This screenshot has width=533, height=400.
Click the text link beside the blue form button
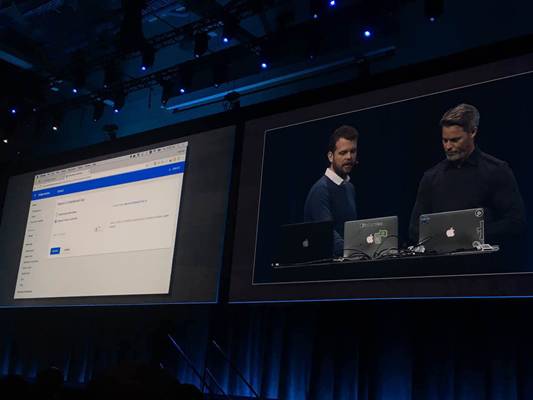coord(67,250)
